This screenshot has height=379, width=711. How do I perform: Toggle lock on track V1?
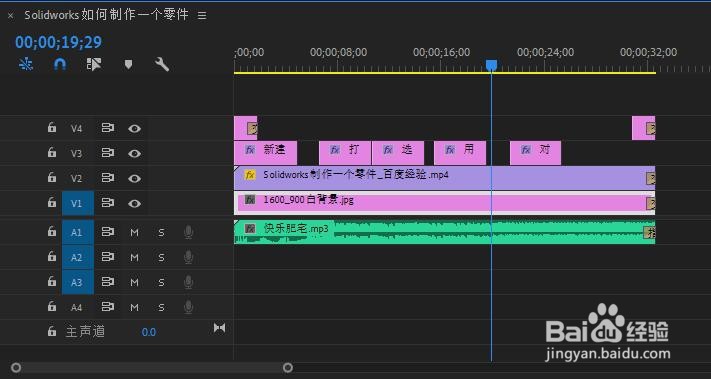[52, 203]
